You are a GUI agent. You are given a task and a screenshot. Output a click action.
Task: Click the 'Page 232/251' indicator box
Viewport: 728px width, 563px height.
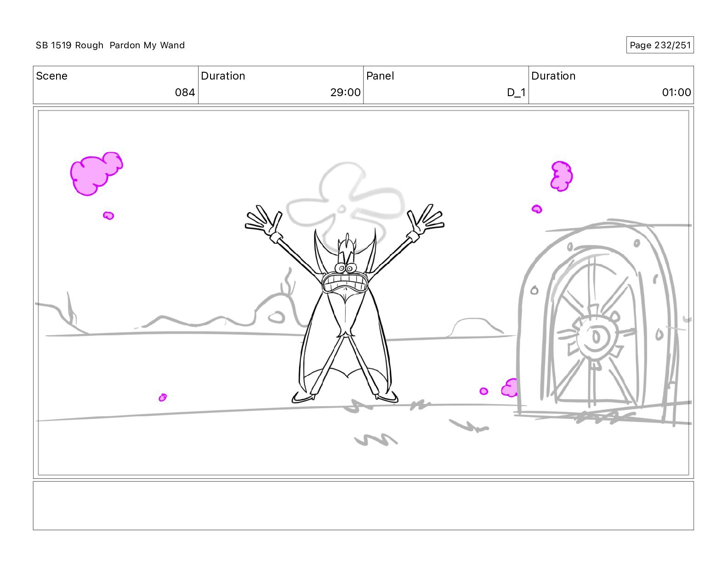[660, 45]
